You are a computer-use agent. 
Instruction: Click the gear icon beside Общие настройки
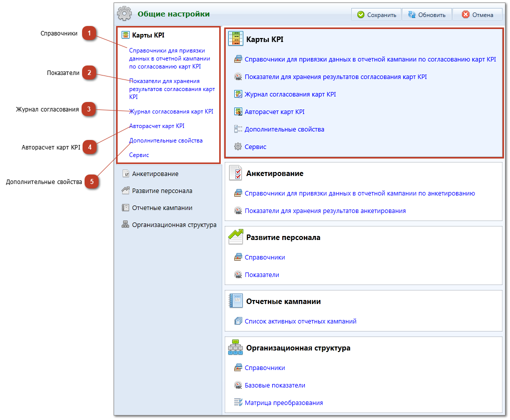pos(124,13)
